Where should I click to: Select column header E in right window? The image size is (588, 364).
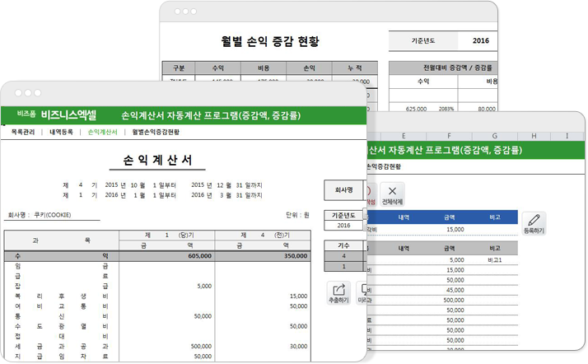pos(404,136)
